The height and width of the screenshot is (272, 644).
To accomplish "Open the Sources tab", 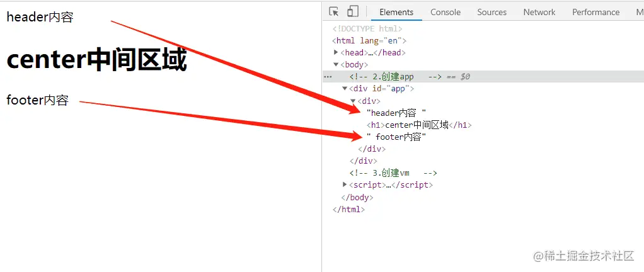I will click(x=492, y=12).
